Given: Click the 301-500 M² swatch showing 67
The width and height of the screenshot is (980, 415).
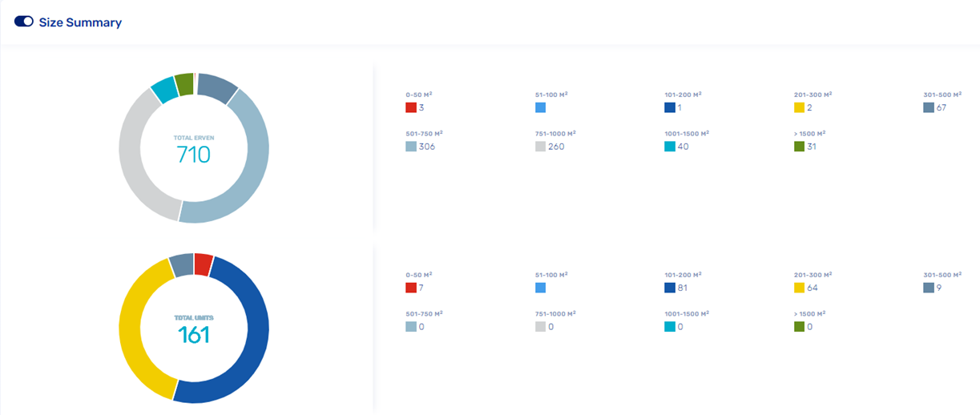Looking at the screenshot, I should tap(929, 107).
